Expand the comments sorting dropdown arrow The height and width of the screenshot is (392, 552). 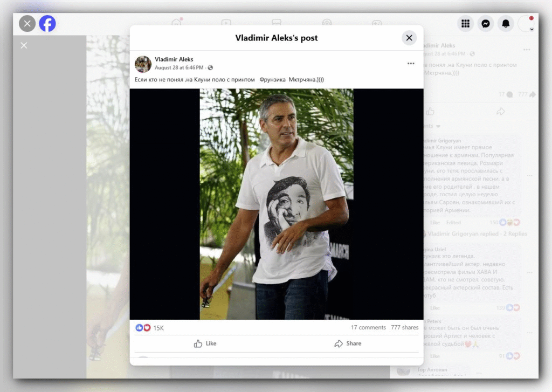point(438,126)
